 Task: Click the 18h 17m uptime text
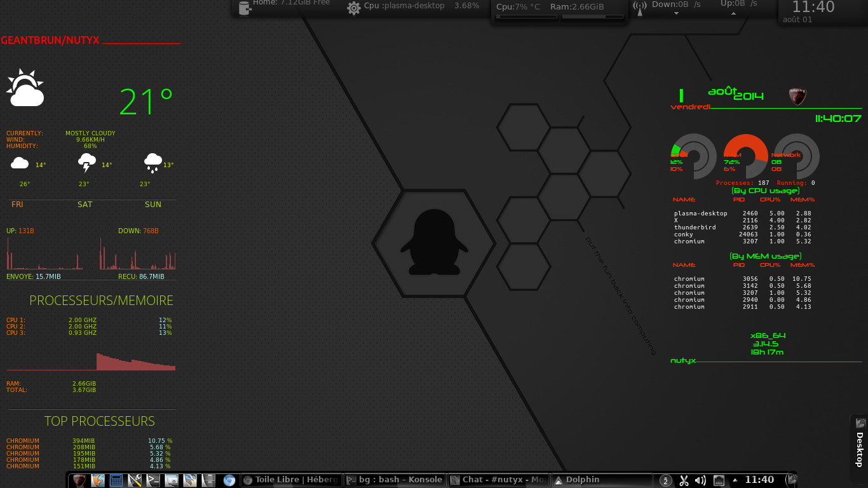[x=767, y=352]
